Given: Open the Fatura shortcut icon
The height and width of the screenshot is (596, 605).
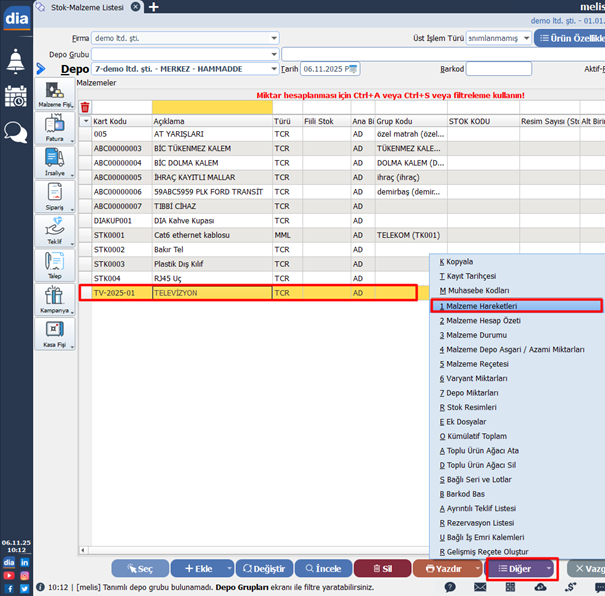Looking at the screenshot, I should pyautogui.click(x=54, y=129).
